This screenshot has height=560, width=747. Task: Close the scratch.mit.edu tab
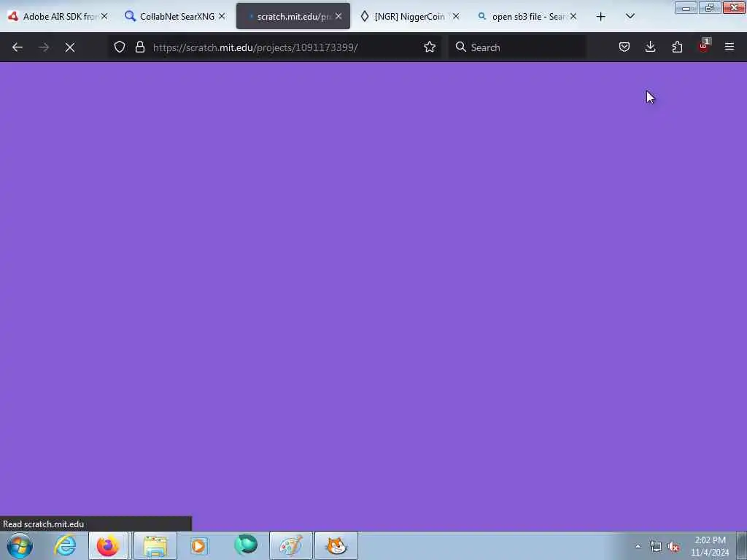click(x=338, y=17)
